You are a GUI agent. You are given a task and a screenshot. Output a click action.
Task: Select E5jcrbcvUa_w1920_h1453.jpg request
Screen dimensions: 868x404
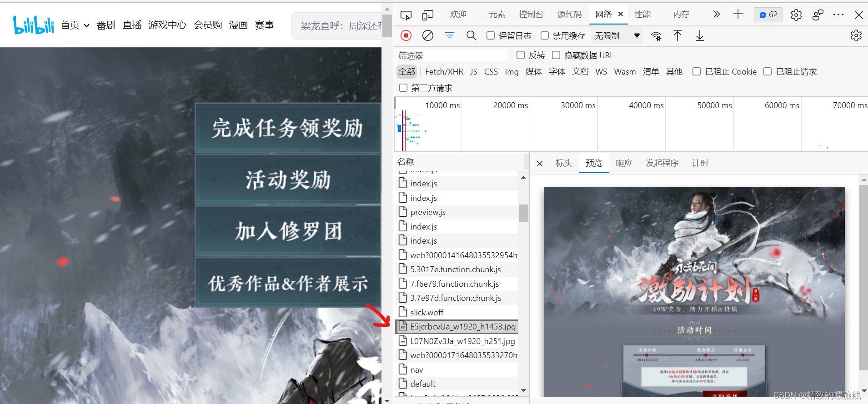[457, 326]
